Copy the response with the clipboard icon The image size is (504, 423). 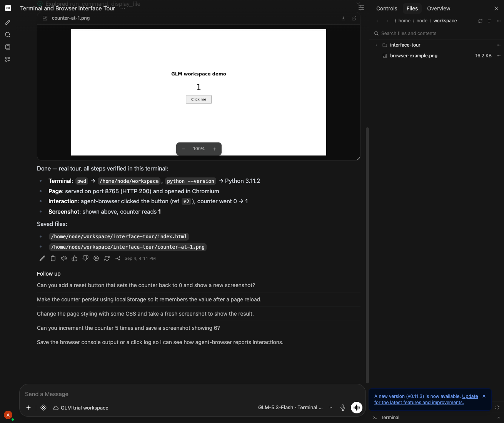click(x=53, y=258)
